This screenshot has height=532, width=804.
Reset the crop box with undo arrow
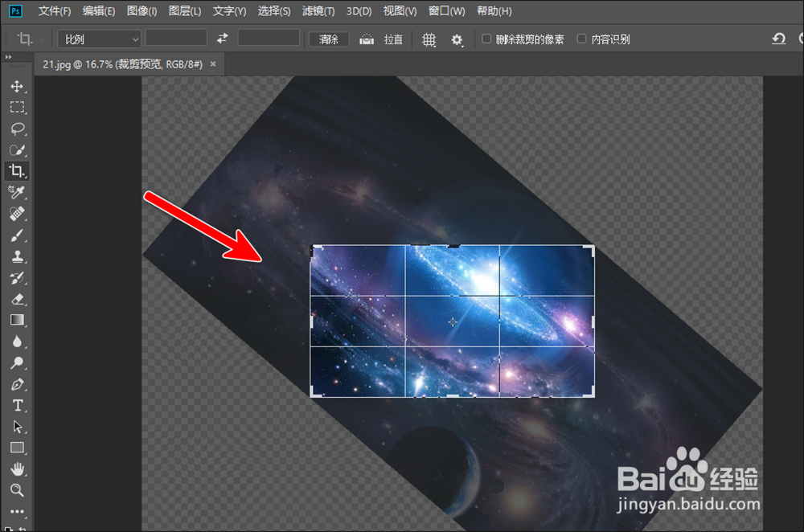point(779,39)
